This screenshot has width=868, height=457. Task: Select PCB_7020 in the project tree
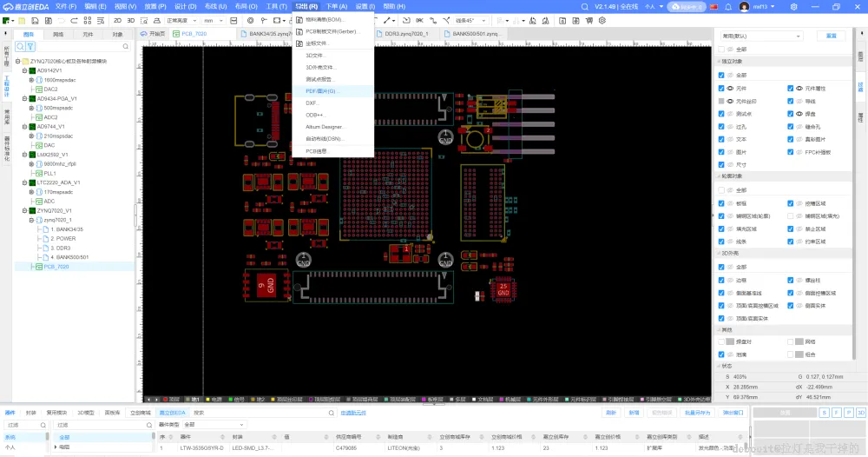tap(56, 267)
